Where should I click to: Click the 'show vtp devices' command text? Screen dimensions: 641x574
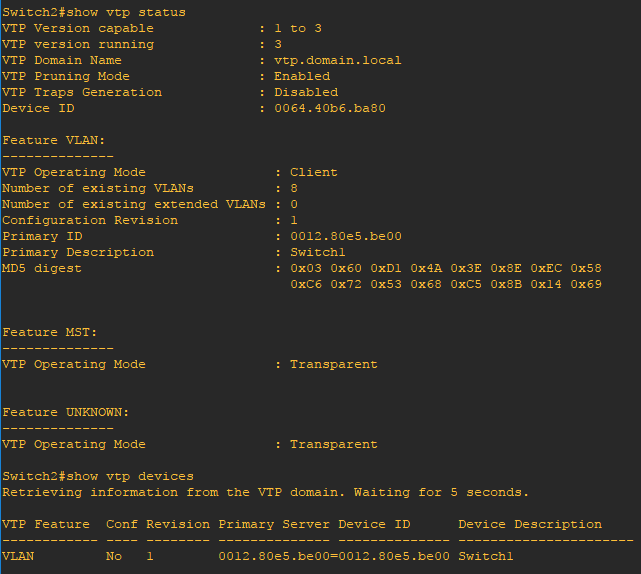[130, 476]
